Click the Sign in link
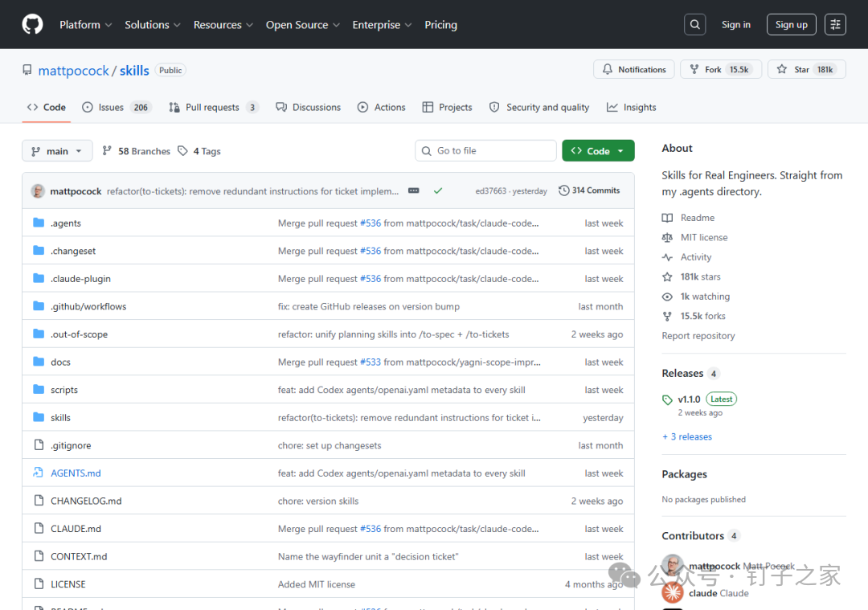The width and height of the screenshot is (868, 610). (735, 24)
